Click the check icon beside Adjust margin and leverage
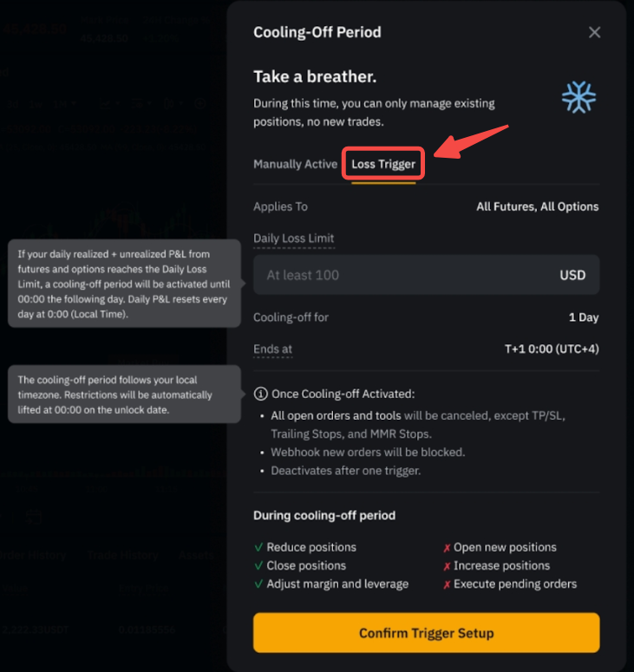The image size is (634, 672). click(x=258, y=584)
